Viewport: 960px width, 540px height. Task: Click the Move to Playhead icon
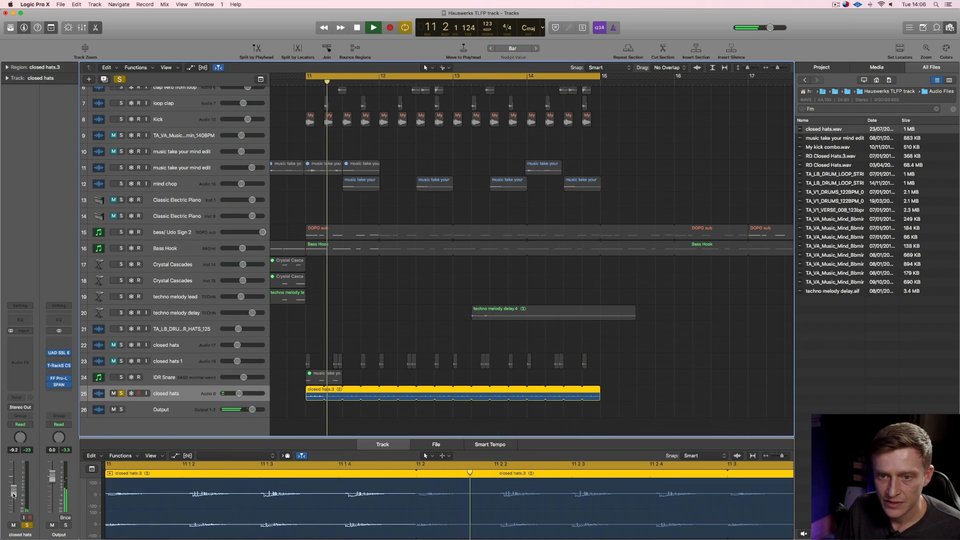(463, 48)
